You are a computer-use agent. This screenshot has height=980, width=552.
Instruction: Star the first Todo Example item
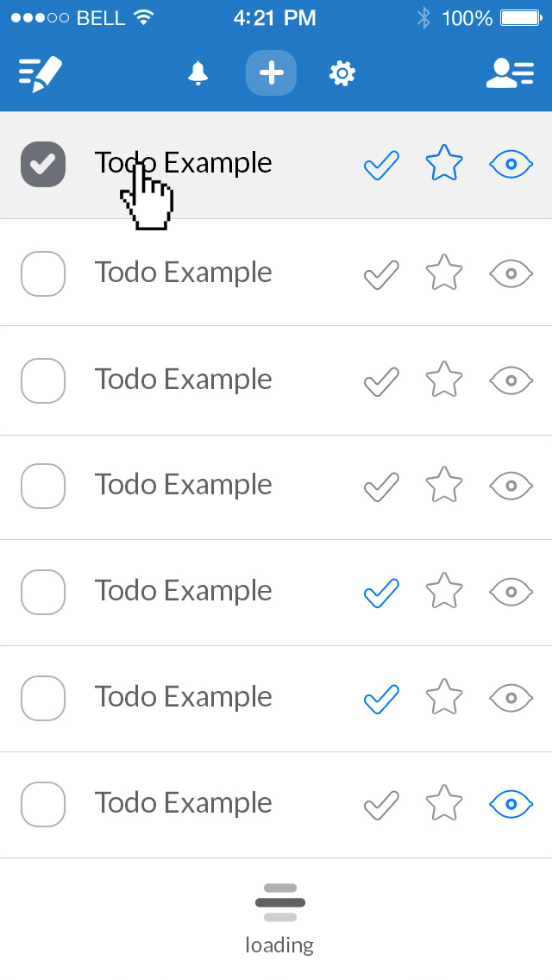coord(444,164)
